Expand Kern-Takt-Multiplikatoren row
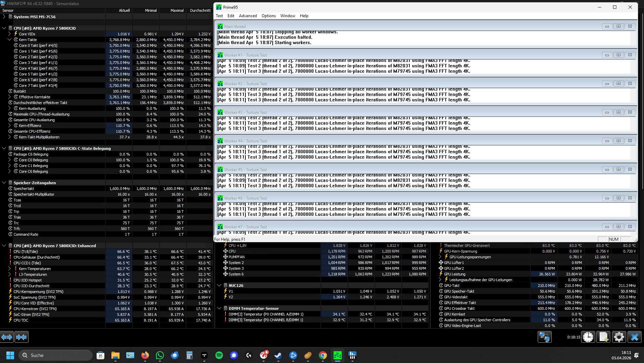The width and height of the screenshot is (644, 363). coord(9,137)
